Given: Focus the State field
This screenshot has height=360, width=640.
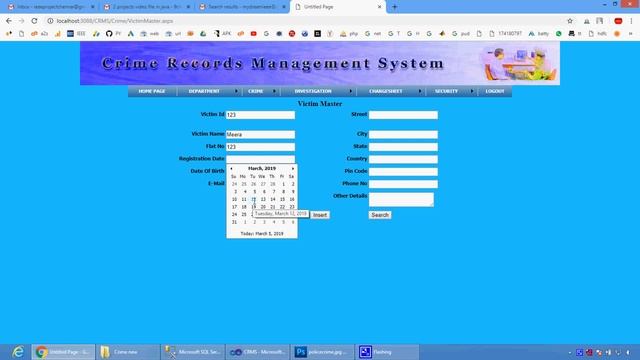Looking at the screenshot, I should tap(403, 147).
